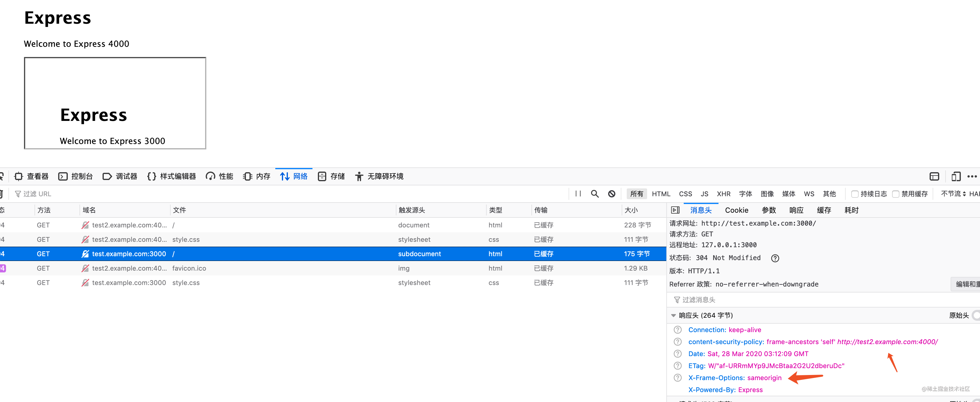The height and width of the screenshot is (402, 980).
Task: Click the clear requests circle-slash icon
Action: pos(611,194)
